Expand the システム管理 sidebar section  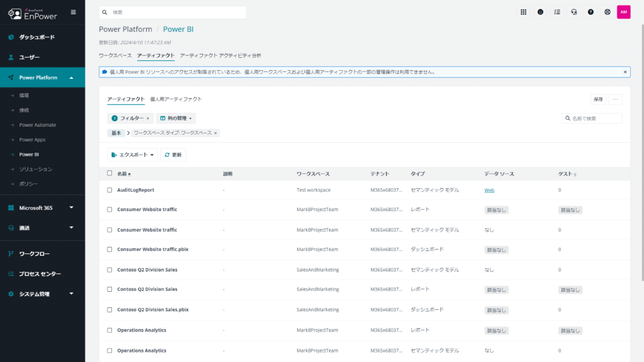pyautogui.click(x=71, y=294)
